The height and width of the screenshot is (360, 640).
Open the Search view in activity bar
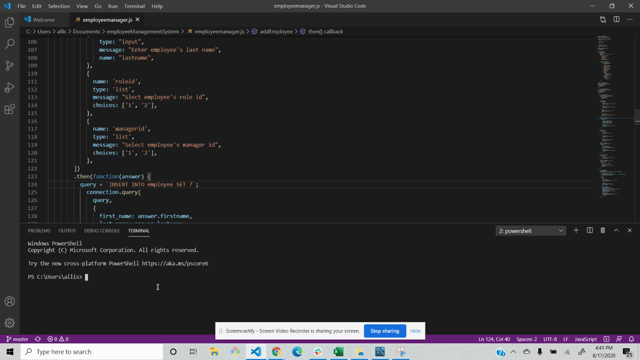9,44
